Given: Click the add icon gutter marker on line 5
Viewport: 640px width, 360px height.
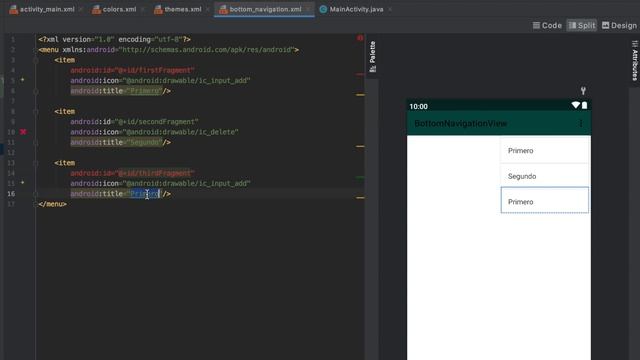Looking at the screenshot, I should 23,80.
